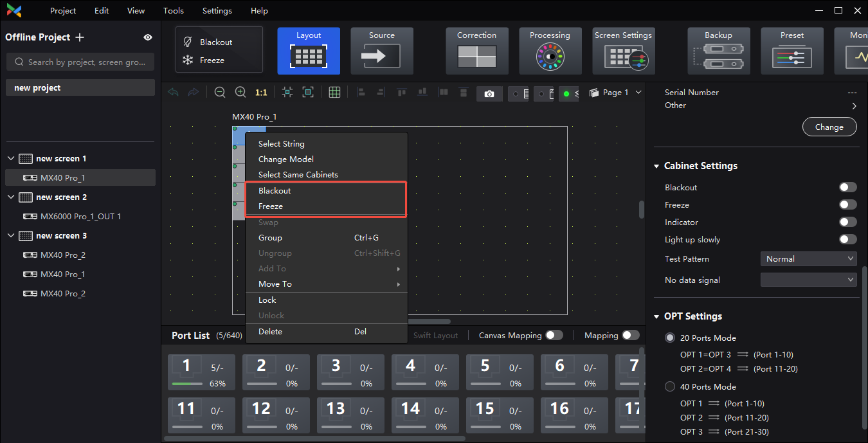Viewport: 868px width, 443px height.
Task: Click the dashed-frame icon with inward corner arrows
Action: click(287, 93)
